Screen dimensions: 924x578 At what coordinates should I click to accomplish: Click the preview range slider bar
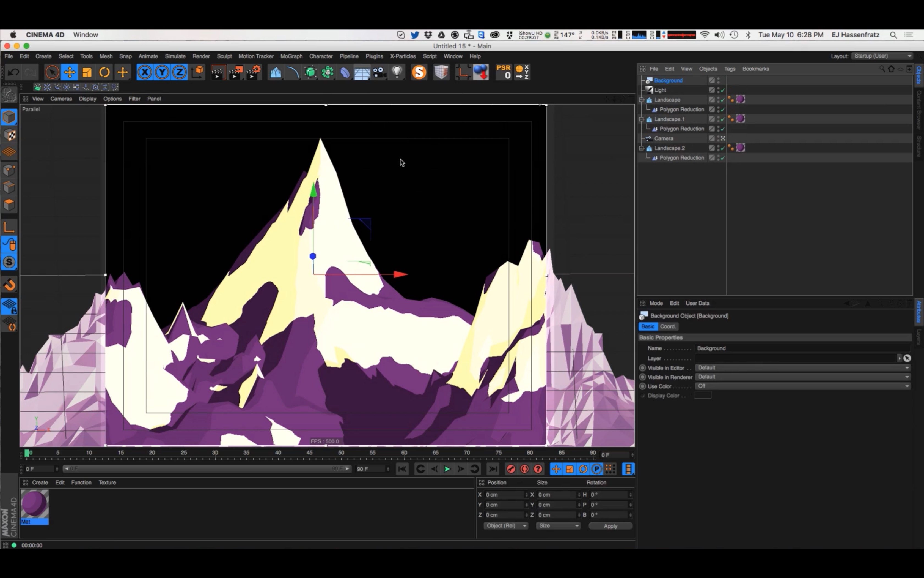coord(207,469)
